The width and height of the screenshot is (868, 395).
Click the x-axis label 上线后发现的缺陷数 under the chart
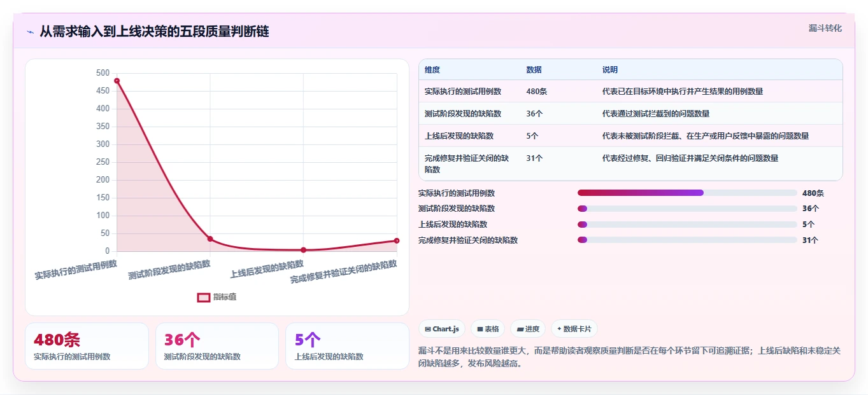267,269
